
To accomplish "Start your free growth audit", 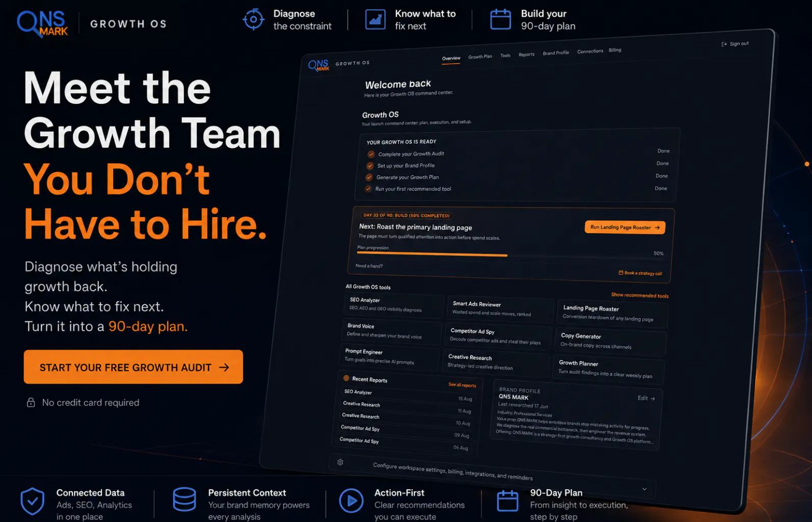I will (134, 367).
